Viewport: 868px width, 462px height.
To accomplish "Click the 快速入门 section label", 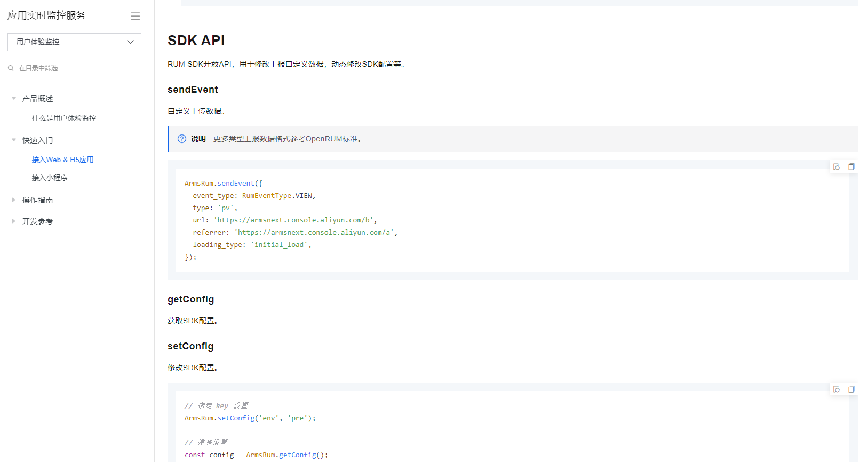I will point(37,140).
